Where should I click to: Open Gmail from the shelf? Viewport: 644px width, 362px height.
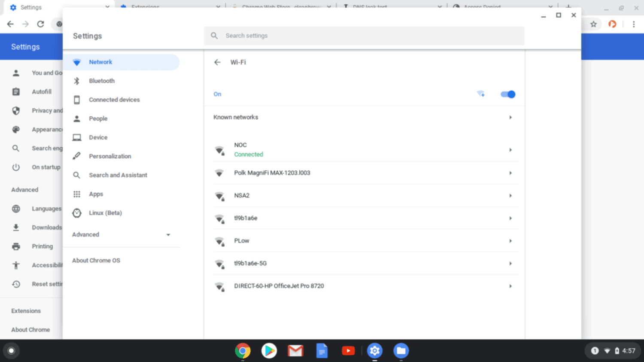pos(295,351)
